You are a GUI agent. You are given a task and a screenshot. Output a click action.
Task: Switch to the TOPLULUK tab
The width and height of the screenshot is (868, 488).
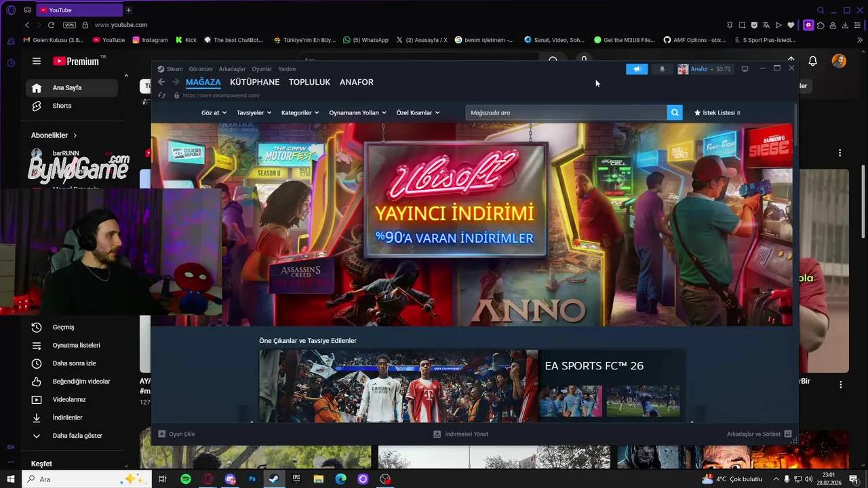(x=309, y=82)
